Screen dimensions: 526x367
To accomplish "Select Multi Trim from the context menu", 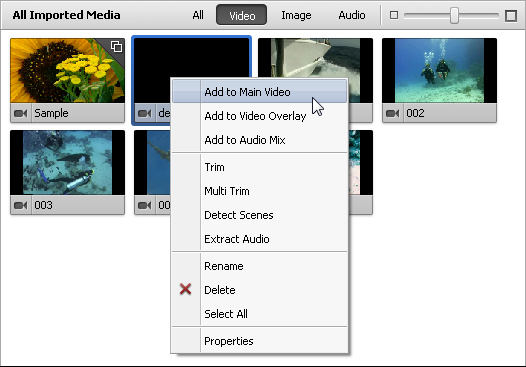I will (x=259, y=191).
